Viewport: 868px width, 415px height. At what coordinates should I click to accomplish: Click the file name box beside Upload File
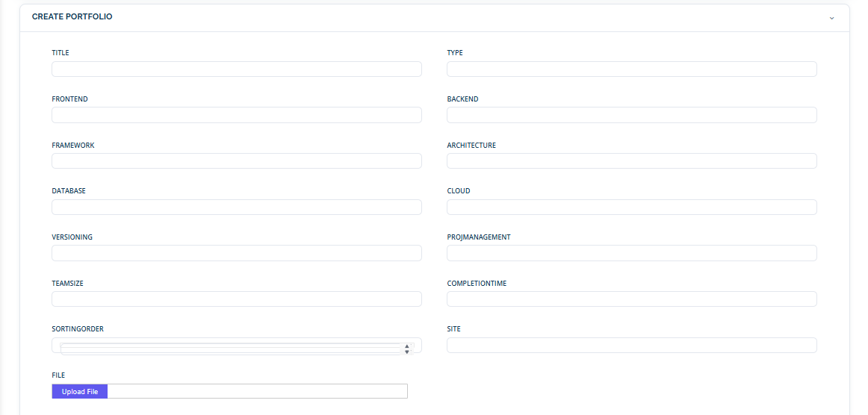(x=258, y=391)
